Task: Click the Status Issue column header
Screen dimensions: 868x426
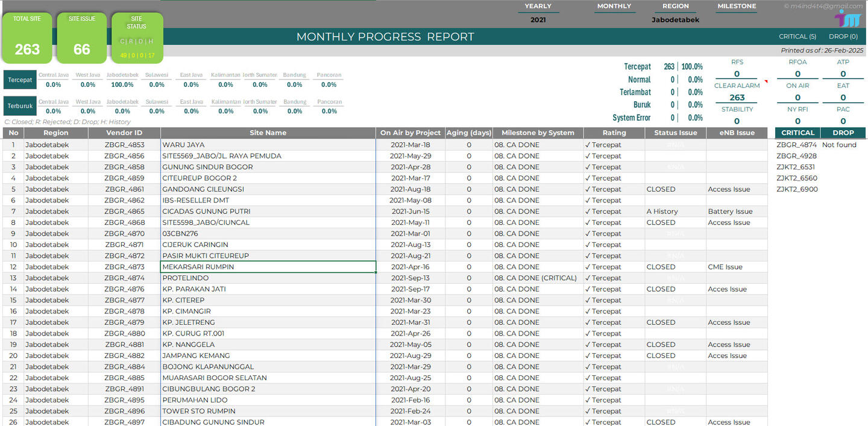Action: [x=676, y=133]
